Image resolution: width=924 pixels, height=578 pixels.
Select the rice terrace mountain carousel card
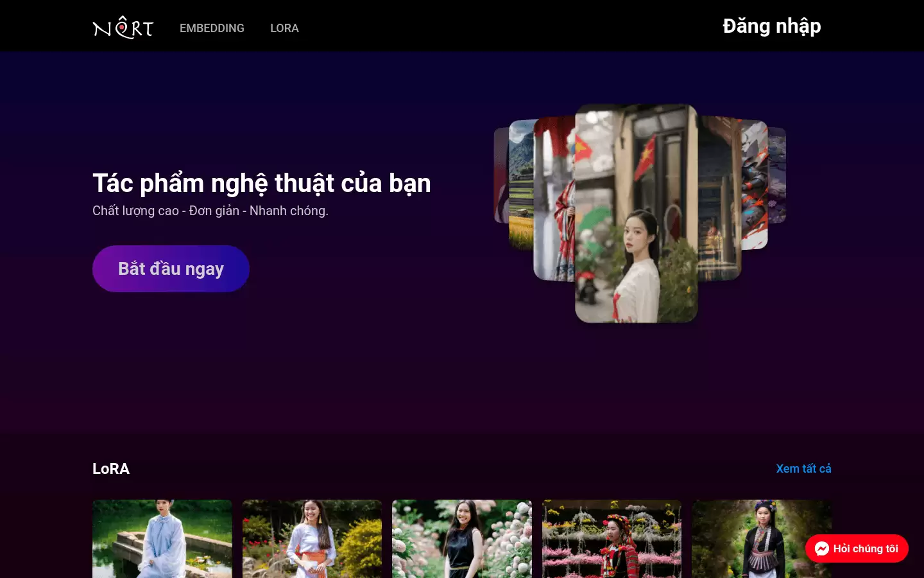[521, 185]
